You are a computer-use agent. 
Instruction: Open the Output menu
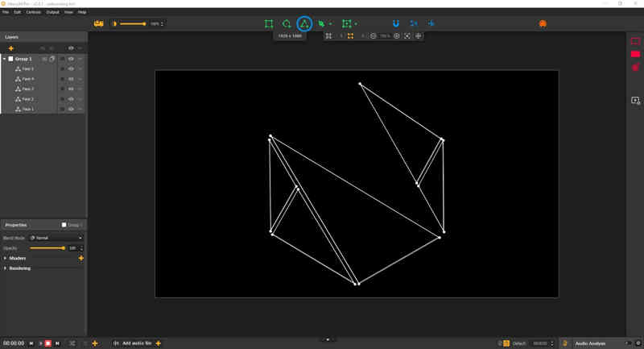point(52,12)
